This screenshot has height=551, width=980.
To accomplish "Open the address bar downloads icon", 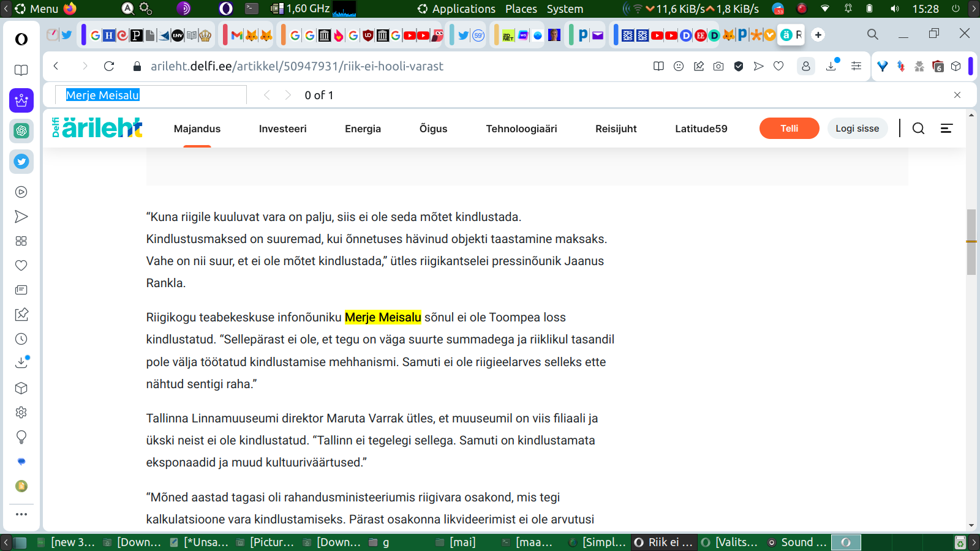I will [832, 66].
